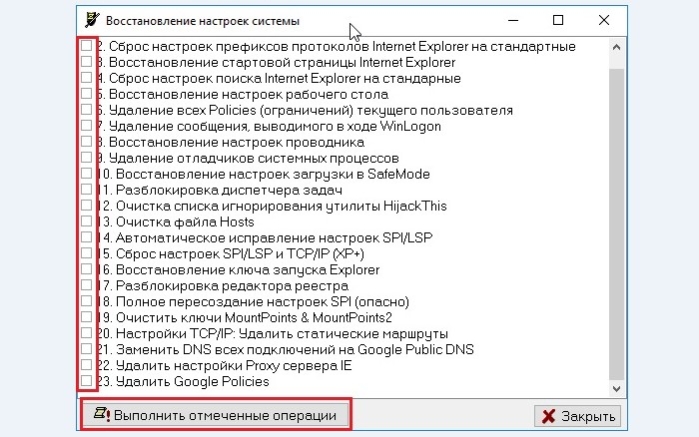Select the text 'Разблокировка редактора реестра'
The height and width of the screenshot is (437, 699).
coord(232,285)
